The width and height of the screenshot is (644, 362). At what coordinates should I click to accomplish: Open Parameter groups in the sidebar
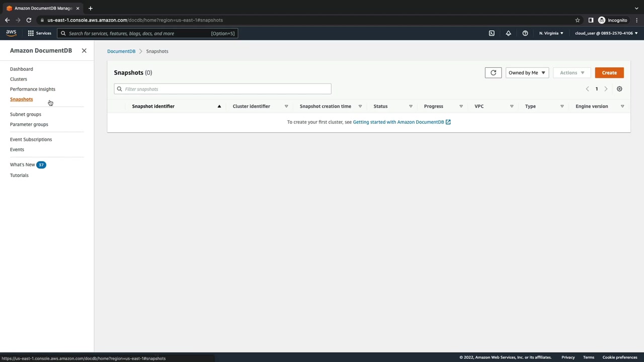coord(29,124)
